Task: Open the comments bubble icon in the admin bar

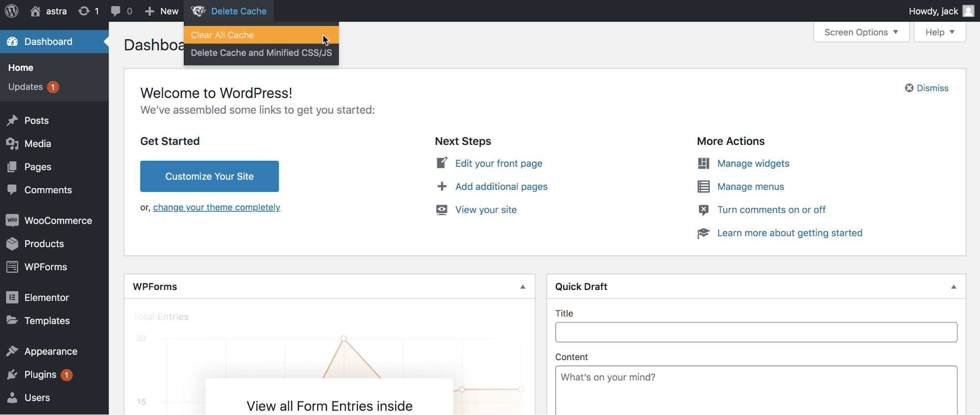Action: pos(116,11)
